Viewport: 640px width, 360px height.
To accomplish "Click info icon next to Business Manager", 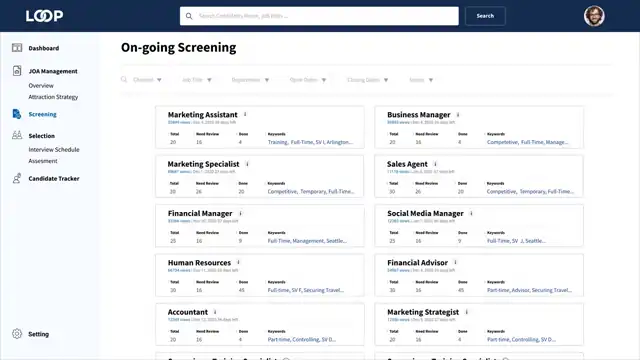I will coord(458,115).
